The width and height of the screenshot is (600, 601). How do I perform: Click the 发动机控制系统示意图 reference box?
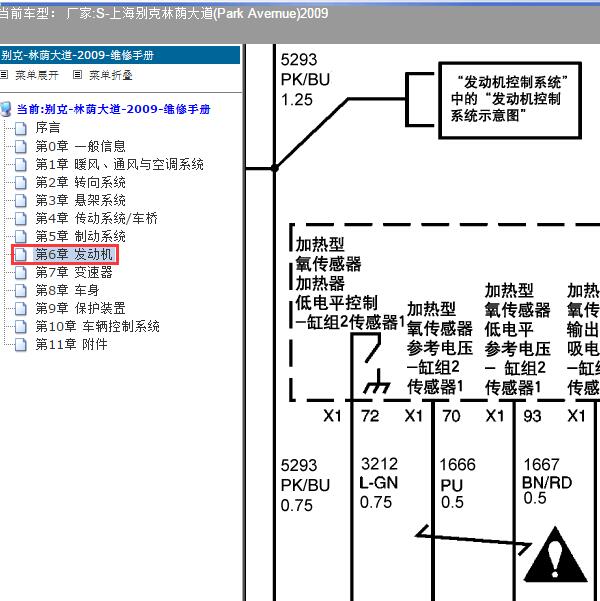click(510, 100)
